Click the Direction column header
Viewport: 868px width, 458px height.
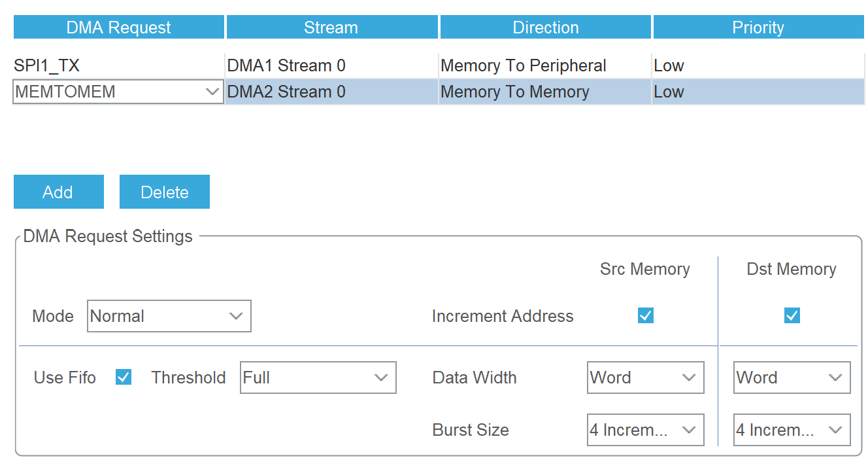tap(545, 27)
